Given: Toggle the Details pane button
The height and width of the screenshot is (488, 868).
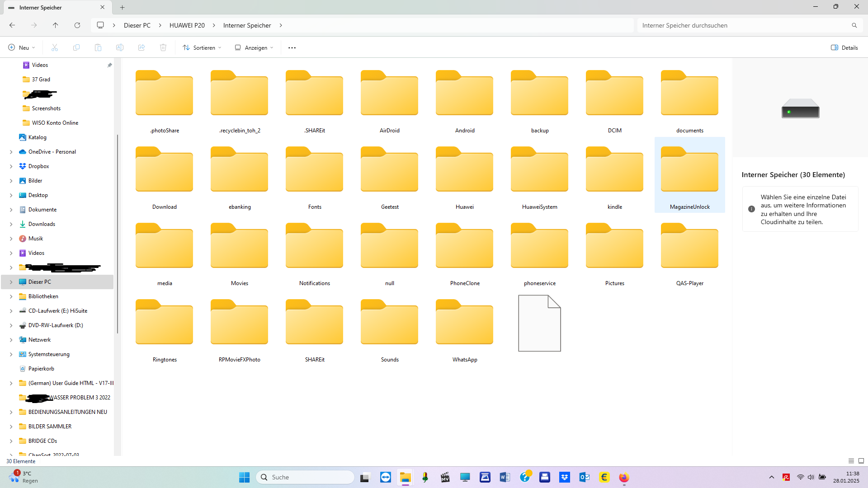Looking at the screenshot, I should (844, 47).
